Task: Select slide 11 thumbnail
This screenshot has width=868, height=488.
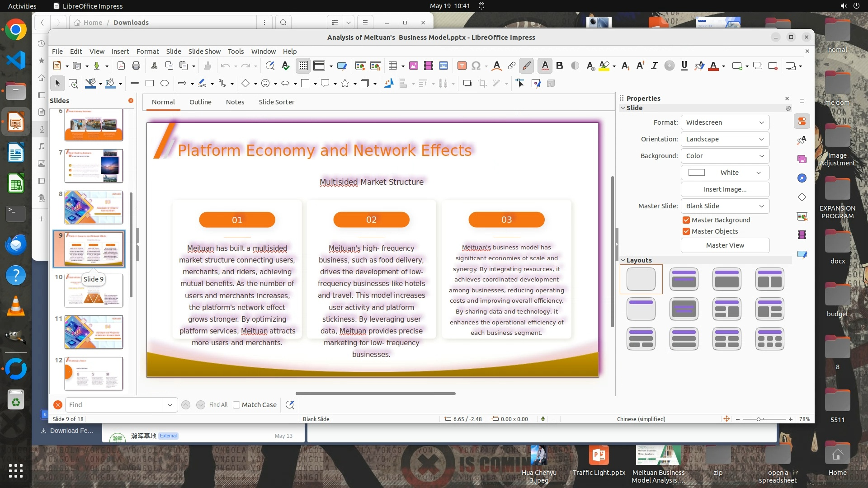Action: tap(94, 332)
